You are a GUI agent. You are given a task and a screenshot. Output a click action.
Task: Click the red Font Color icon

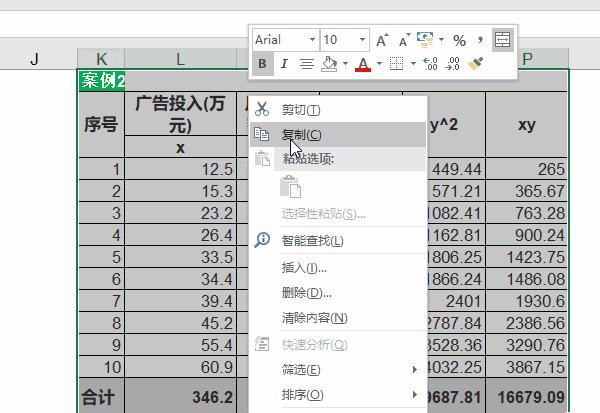(363, 64)
